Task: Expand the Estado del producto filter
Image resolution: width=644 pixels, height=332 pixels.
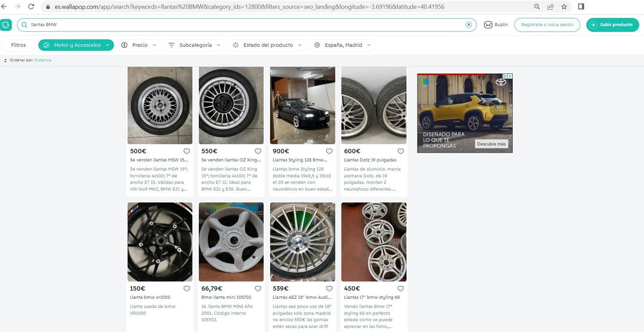Action: 268,45
